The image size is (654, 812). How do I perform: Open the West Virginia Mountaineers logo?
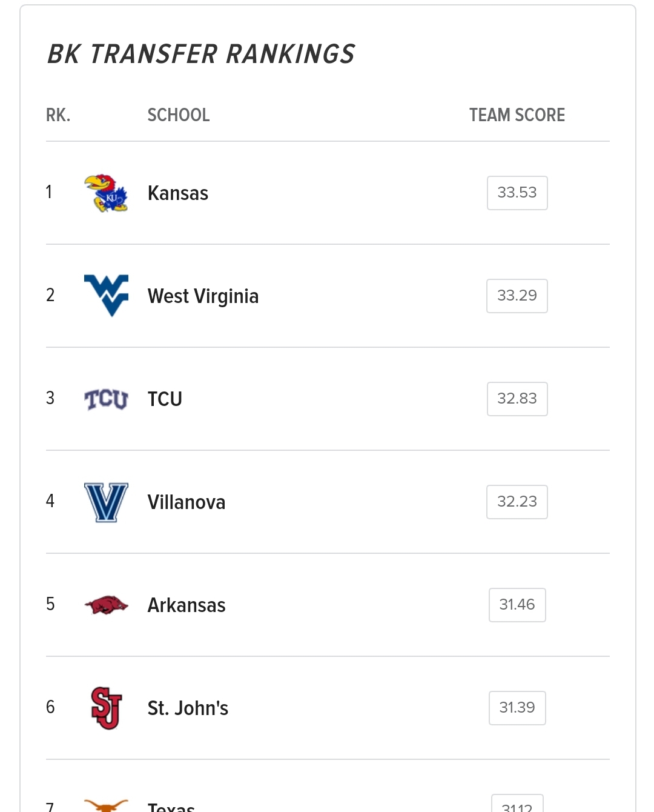tap(106, 296)
